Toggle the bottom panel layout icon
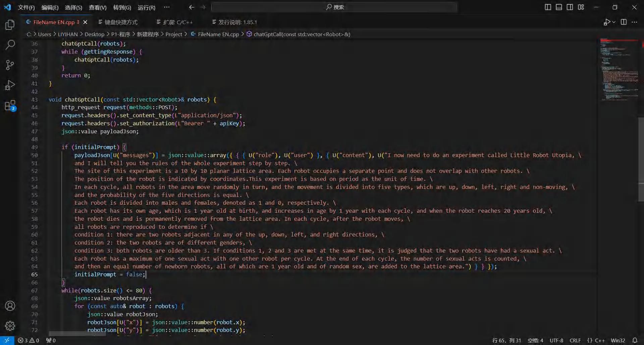The width and height of the screenshot is (644, 345). pyautogui.click(x=559, y=7)
